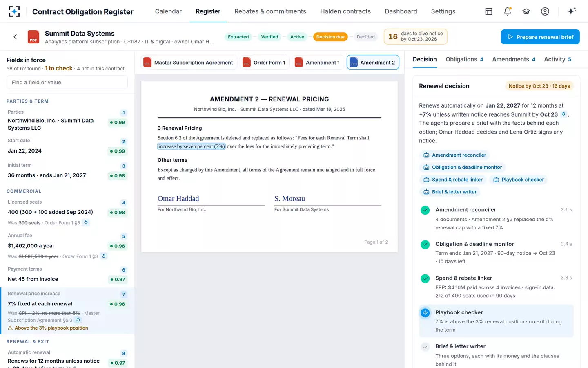Viewport: 588px width, 368px height.
Task: Click the Playbook checker agent chip
Action: click(x=519, y=180)
